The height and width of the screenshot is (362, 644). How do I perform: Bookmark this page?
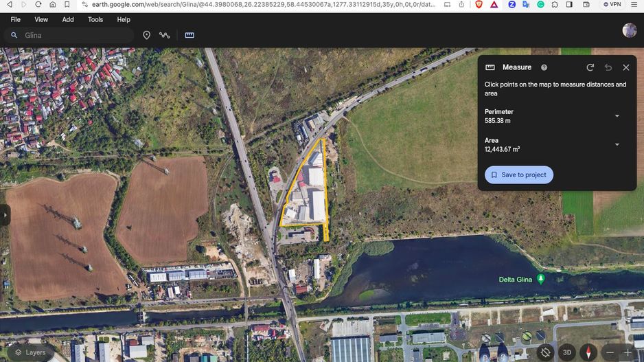pos(67,5)
